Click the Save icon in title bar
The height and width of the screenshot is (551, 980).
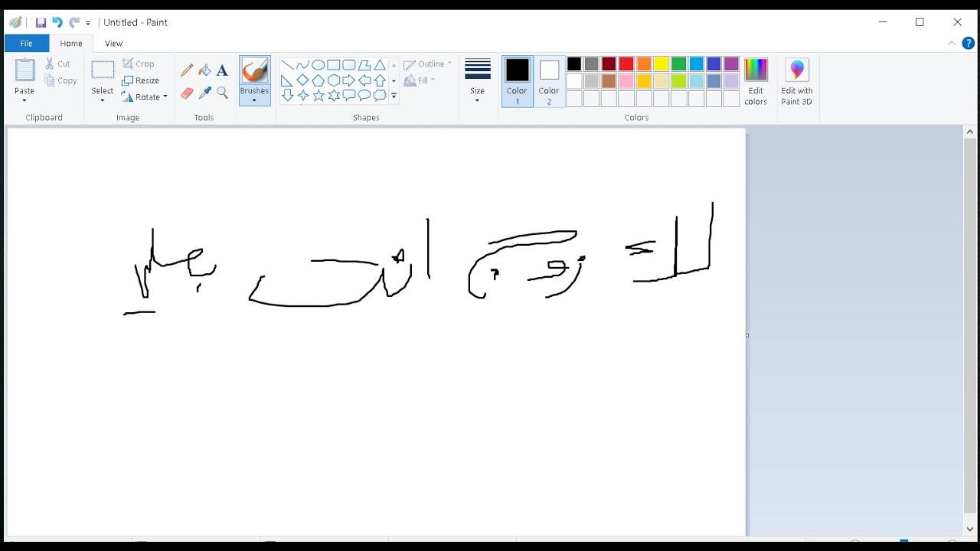click(41, 23)
